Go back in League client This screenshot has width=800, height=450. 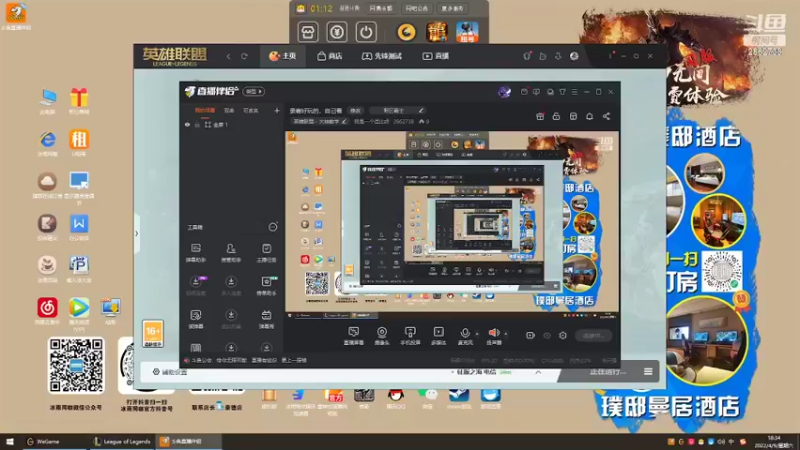229,56
